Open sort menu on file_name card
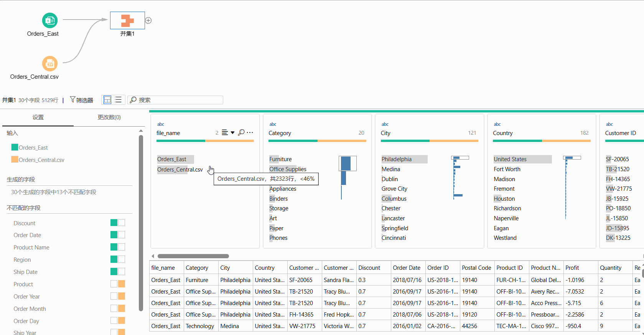This screenshot has height=335, width=644. [228, 133]
